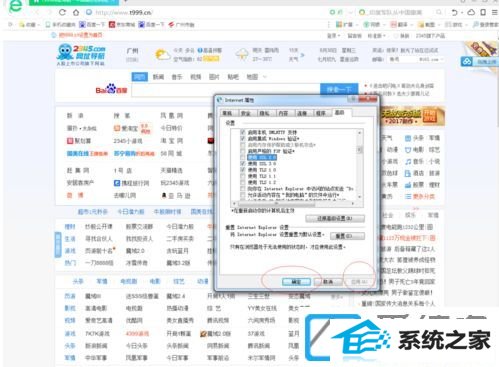Click the mobile phone icon in the toolbar
Screen dimensions: 499x367
click(483, 12)
